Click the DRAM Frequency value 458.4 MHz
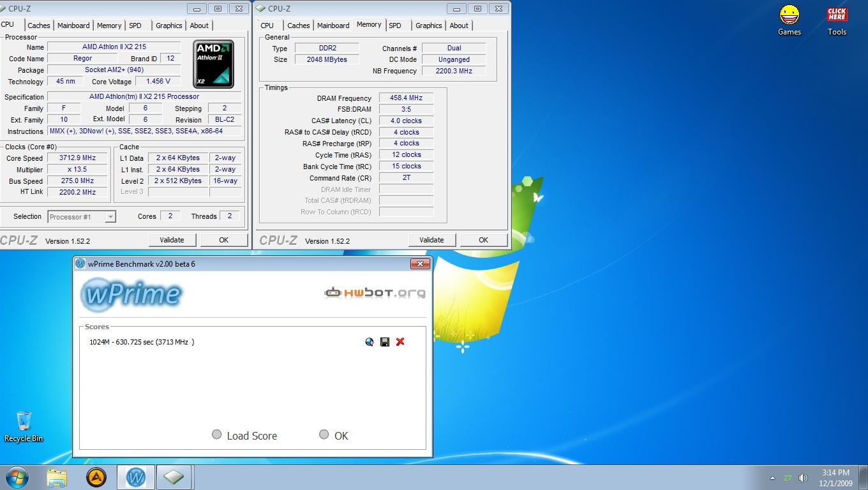This screenshot has width=868, height=490. tap(406, 98)
